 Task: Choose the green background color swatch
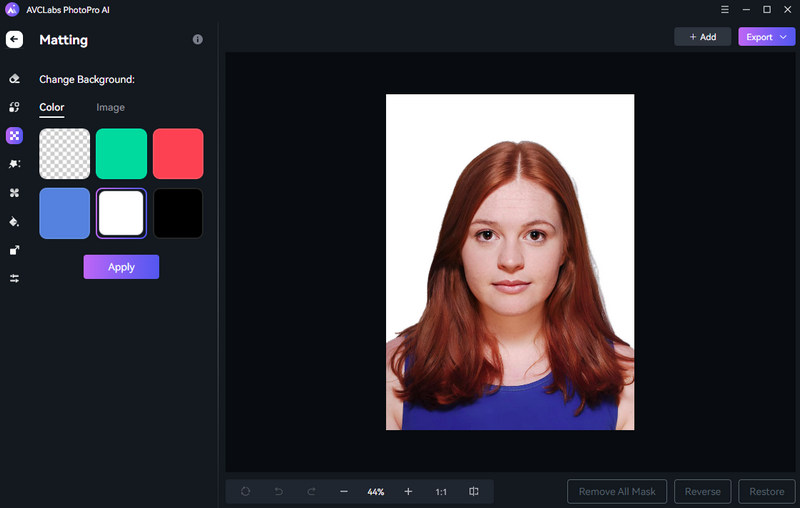121,154
